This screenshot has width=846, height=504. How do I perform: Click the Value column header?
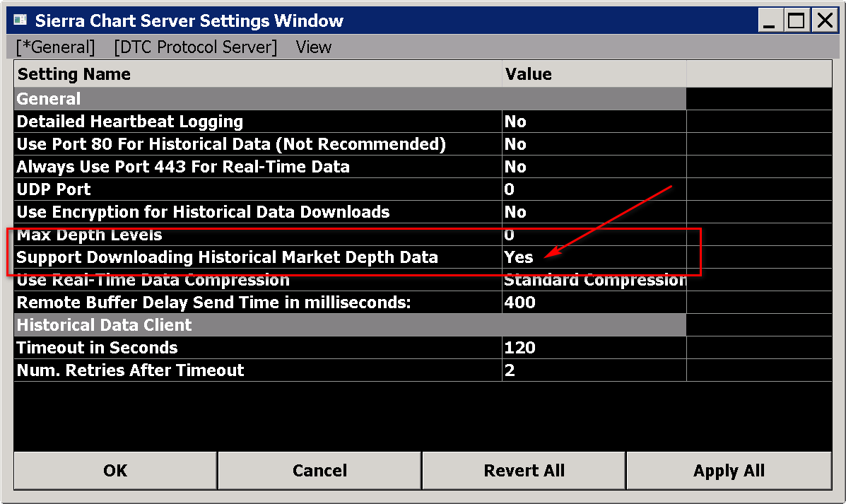[x=594, y=74]
